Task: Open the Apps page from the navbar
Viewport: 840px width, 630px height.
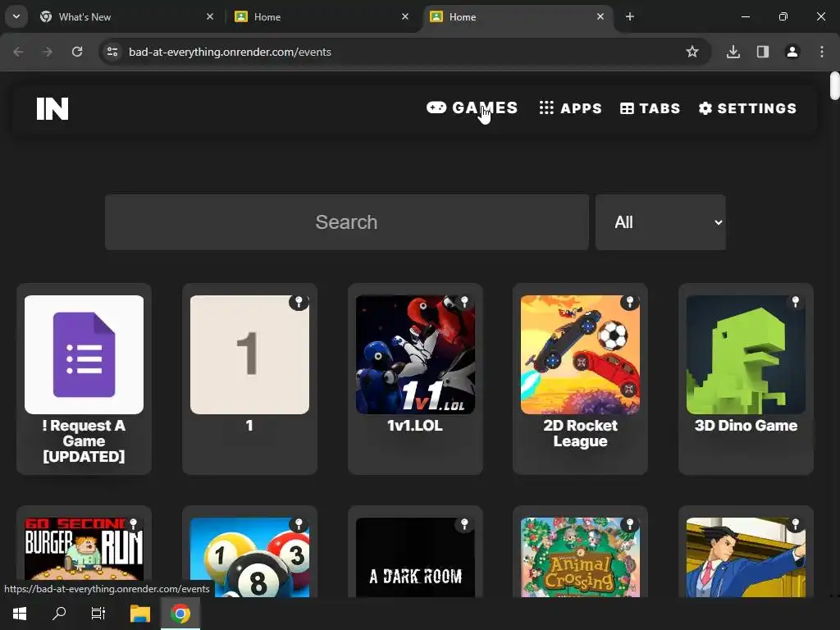Action: (571, 108)
